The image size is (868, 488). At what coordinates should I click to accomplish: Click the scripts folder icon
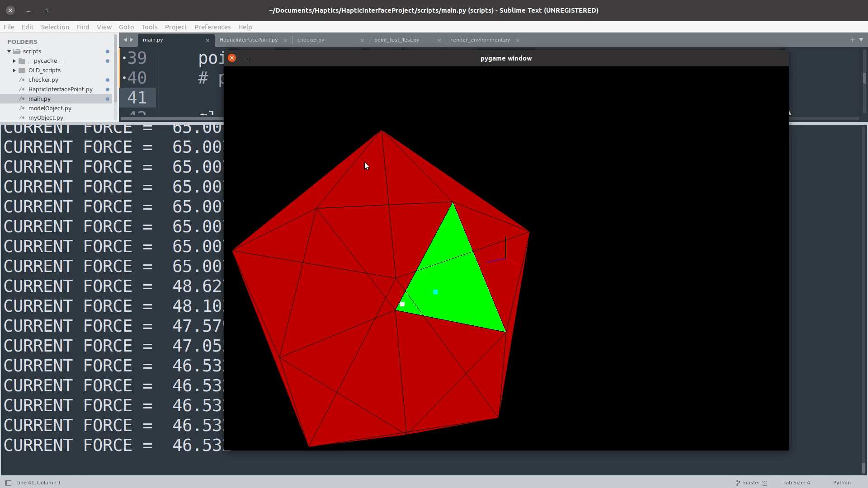[17, 52]
